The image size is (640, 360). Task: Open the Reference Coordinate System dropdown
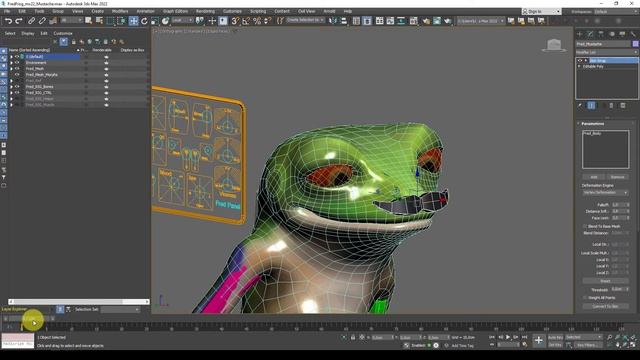pyautogui.click(x=182, y=20)
